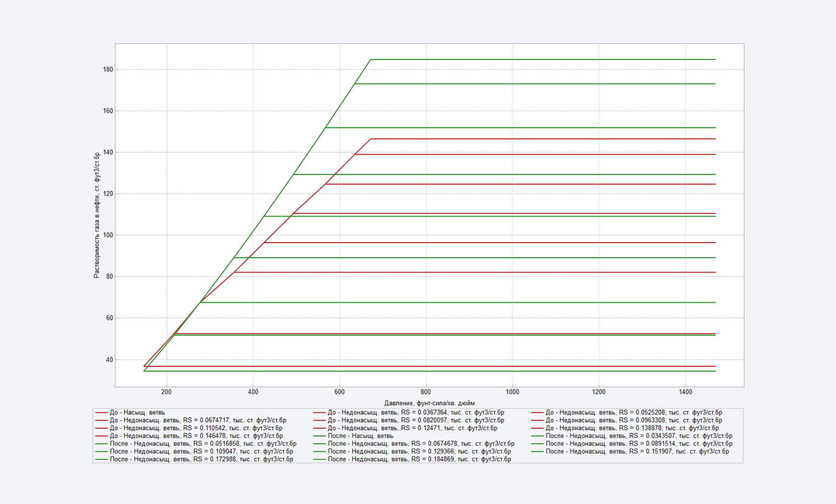The image size is (836, 504).
Task: Select legend entry После RS = 0.151907
Action: (630, 451)
